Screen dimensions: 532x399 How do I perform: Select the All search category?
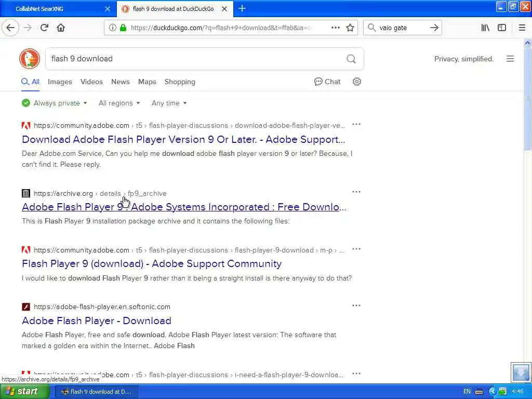click(x=31, y=82)
